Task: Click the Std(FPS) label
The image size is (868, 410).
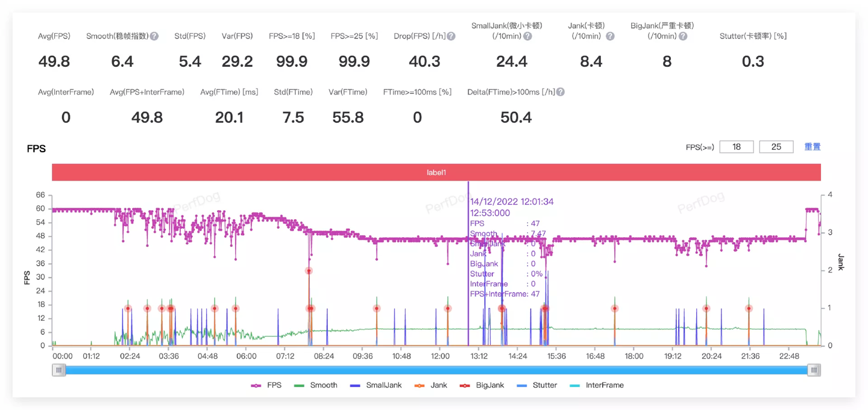Action: pyautogui.click(x=190, y=36)
